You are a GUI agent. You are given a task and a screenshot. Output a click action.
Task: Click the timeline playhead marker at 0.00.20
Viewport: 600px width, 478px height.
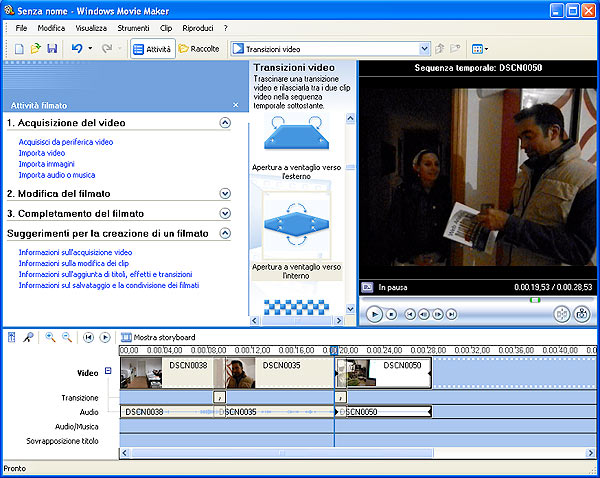[x=334, y=350]
